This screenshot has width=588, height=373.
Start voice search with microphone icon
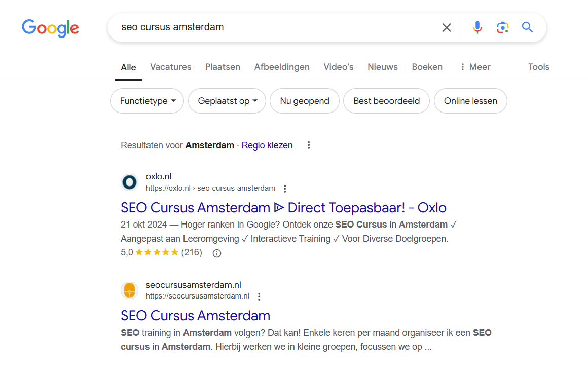pos(477,27)
